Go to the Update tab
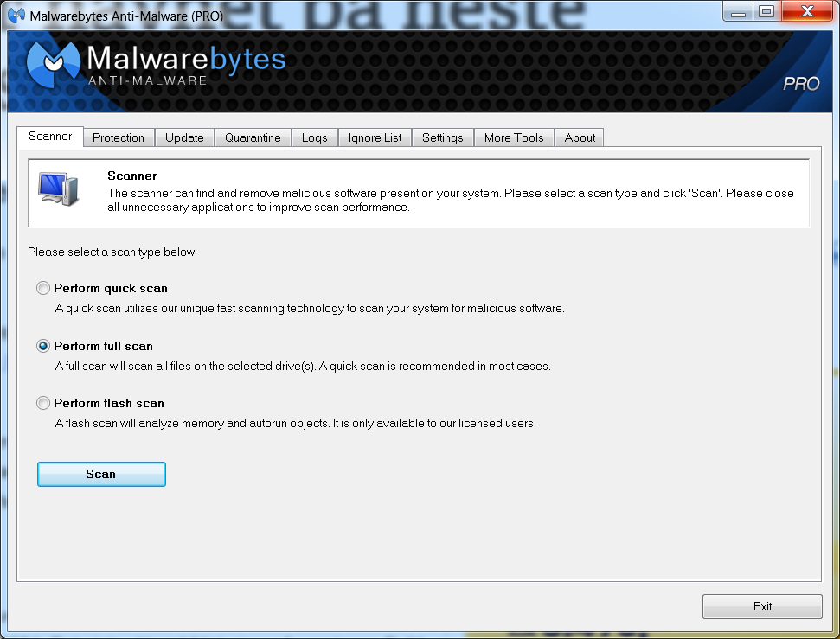The image size is (840, 639). click(184, 137)
